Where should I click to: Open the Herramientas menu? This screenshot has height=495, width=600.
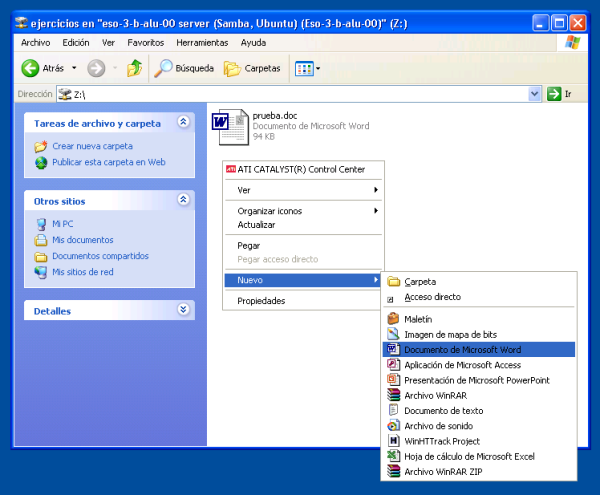tap(202, 43)
